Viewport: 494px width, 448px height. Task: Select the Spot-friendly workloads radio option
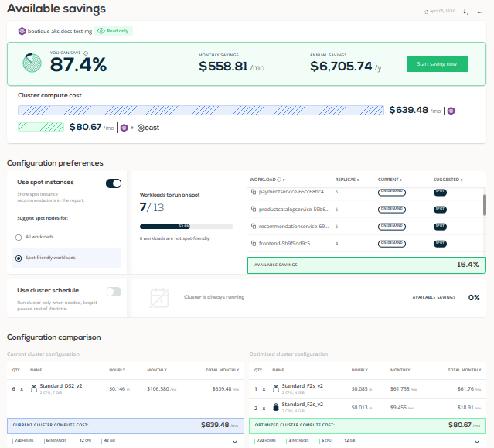[x=19, y=258]
